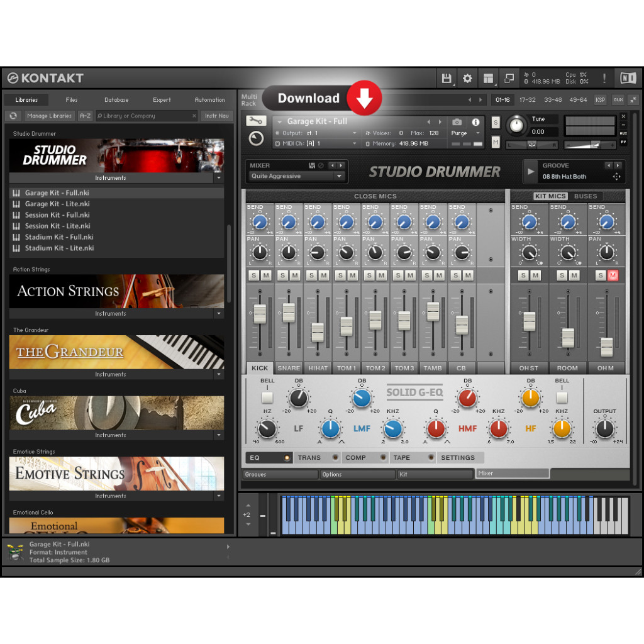Viewport: 644px width, 644px height.
Task: Click the keyboard octave up arrow
Action: point(248,506)
